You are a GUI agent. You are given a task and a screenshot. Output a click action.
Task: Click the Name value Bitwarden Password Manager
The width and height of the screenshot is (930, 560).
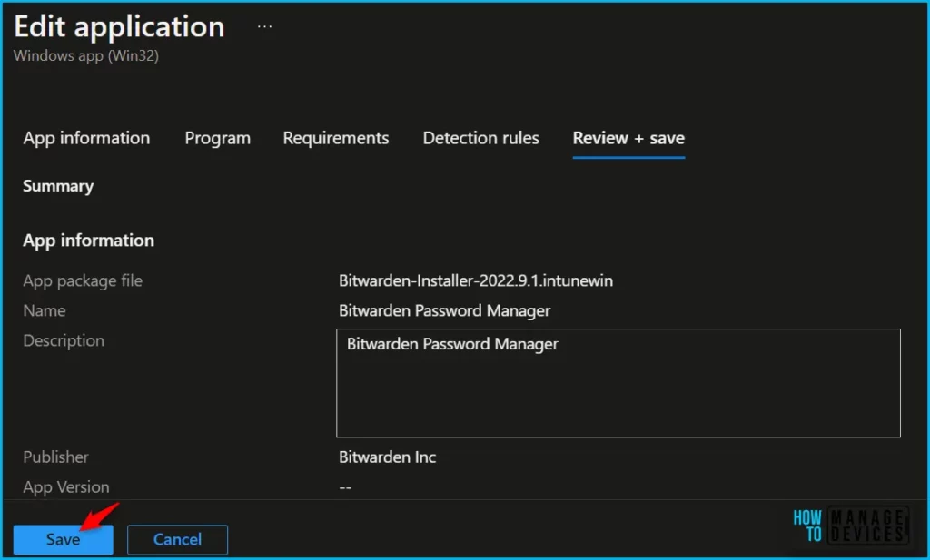445,310
